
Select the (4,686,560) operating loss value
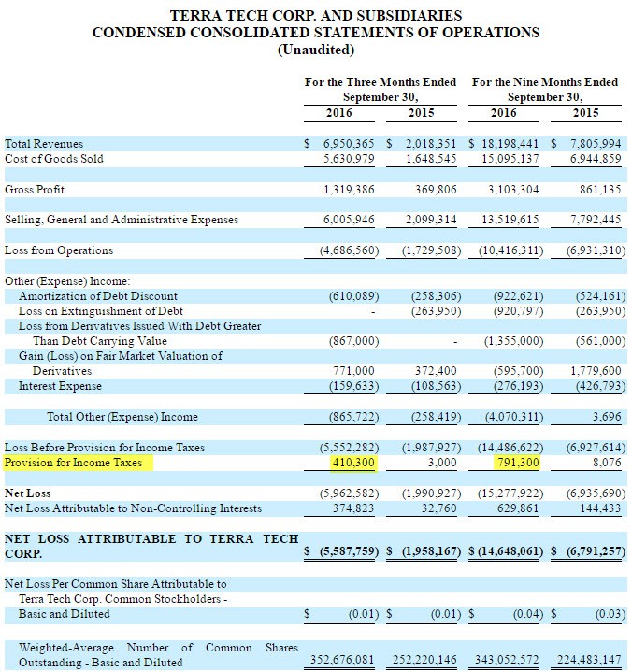click(x=340, y=250)
